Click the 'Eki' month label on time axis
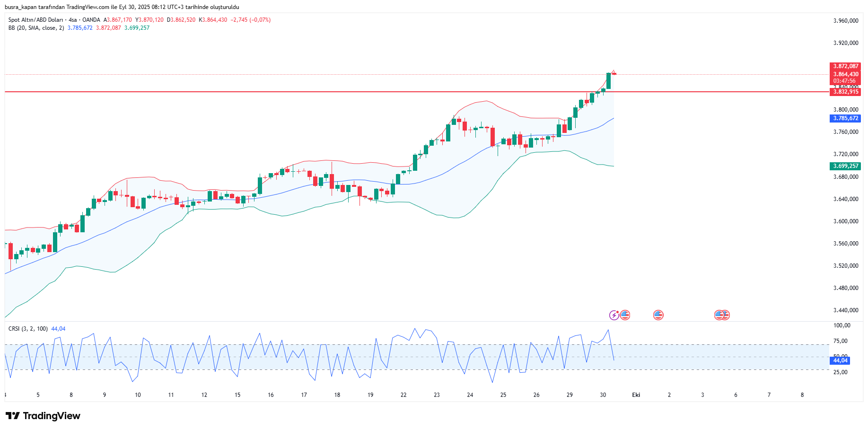The height and width of the screenshot is (430, 868). [x=636, y=395]
